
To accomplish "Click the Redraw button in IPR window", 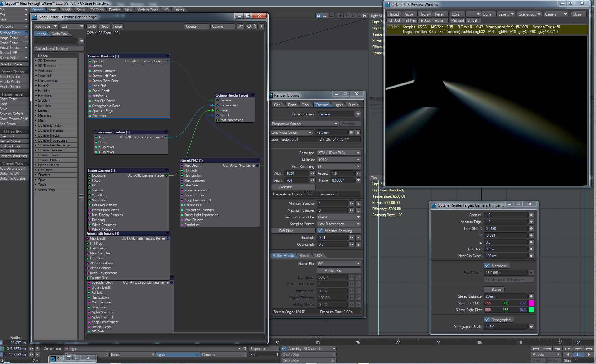I will [425, 14].
